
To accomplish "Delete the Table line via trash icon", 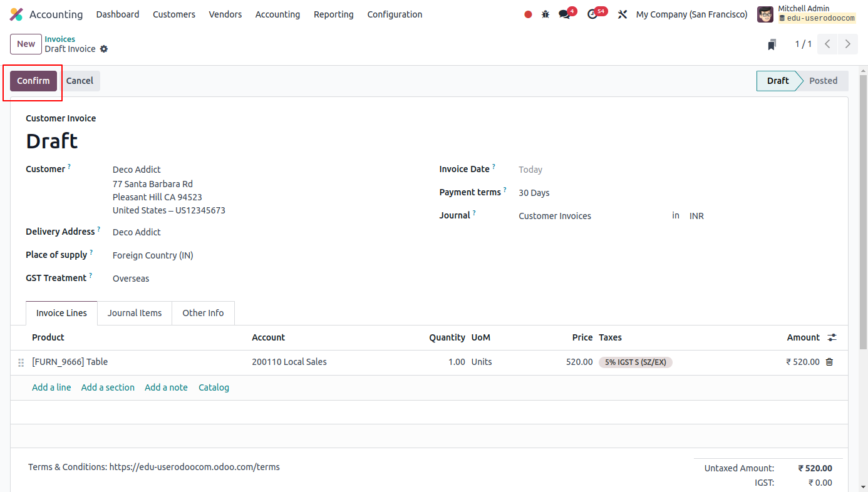I will tap(829, 362).
